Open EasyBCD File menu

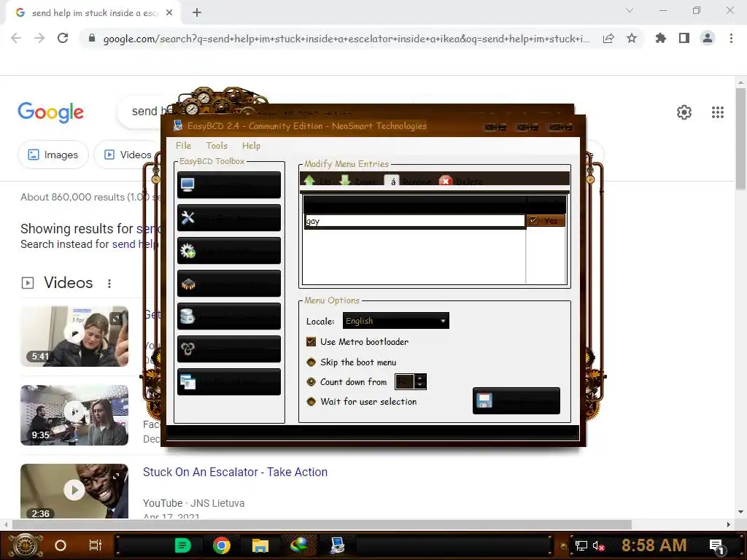183,146
